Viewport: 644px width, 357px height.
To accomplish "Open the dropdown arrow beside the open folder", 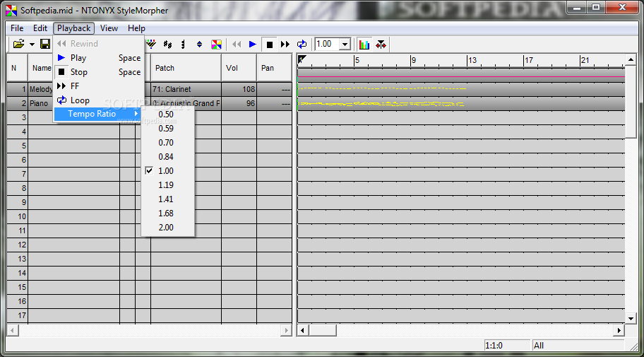I will [x=32, y=45].
